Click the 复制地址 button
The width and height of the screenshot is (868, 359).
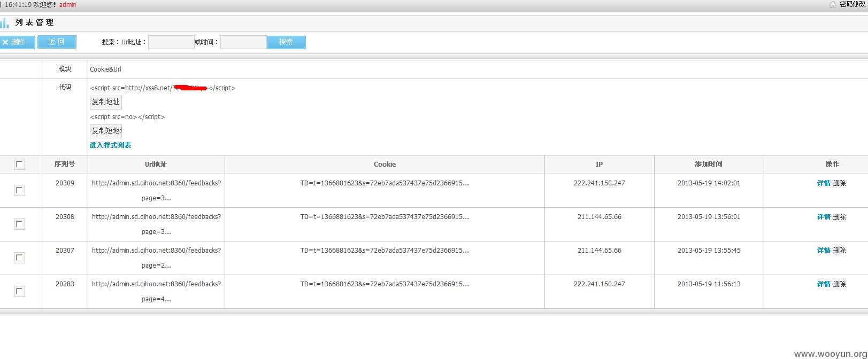[x=106, y=102]
